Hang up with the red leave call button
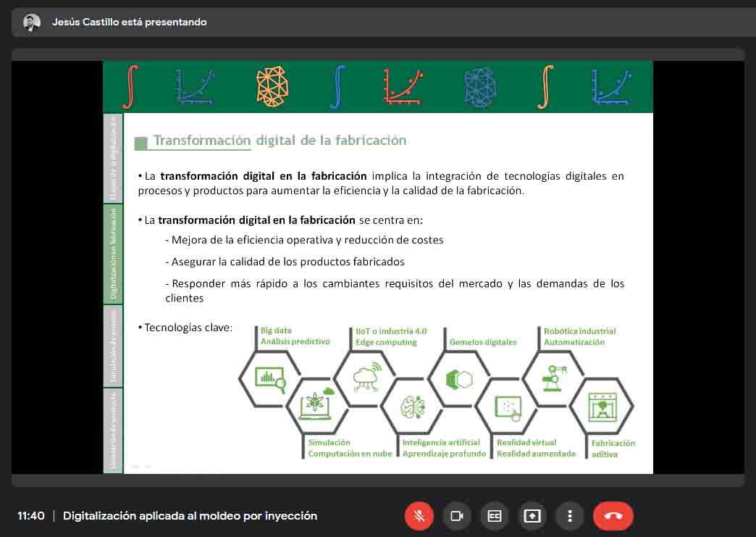The image size is (756, 537). point(613,516)
